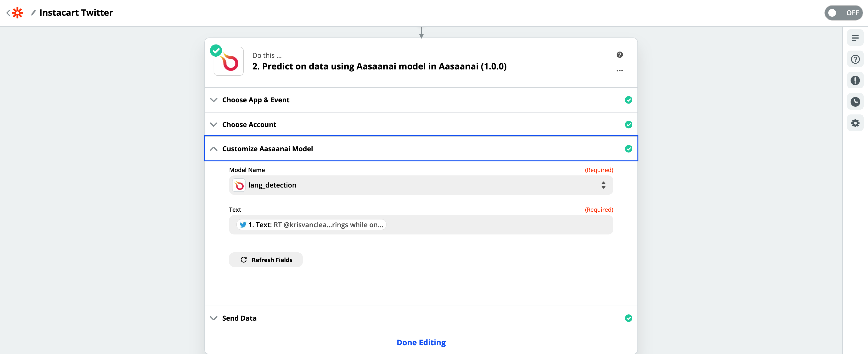Open the Zap description notes panel
The image size is (868, 354).
point(855,38)
